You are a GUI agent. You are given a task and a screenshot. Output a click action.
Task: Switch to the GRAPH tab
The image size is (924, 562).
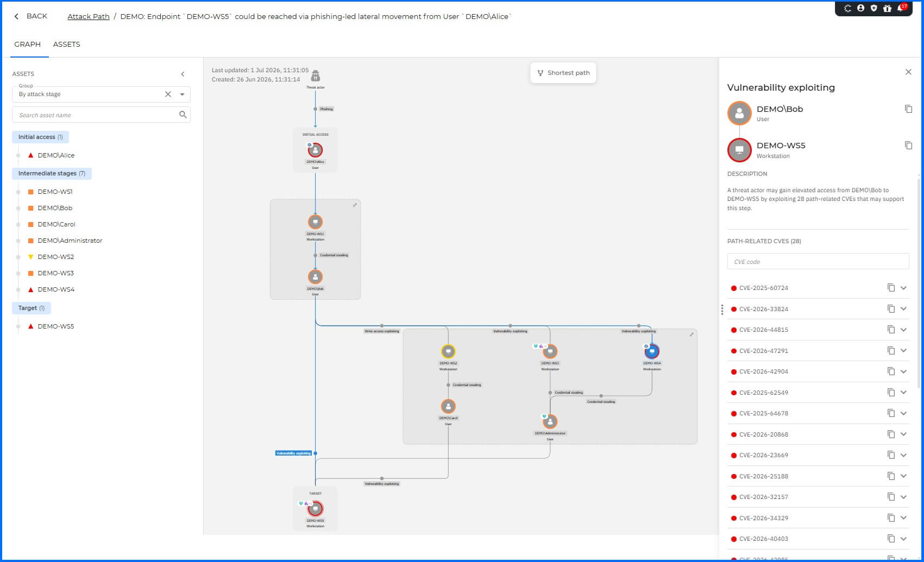click(x=27, y=45)
